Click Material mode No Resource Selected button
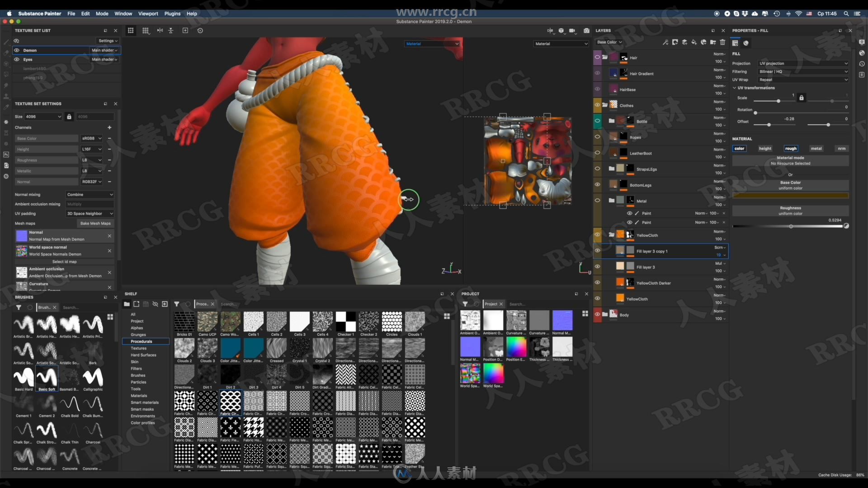868x488 pixels. [x=790, y=160]
